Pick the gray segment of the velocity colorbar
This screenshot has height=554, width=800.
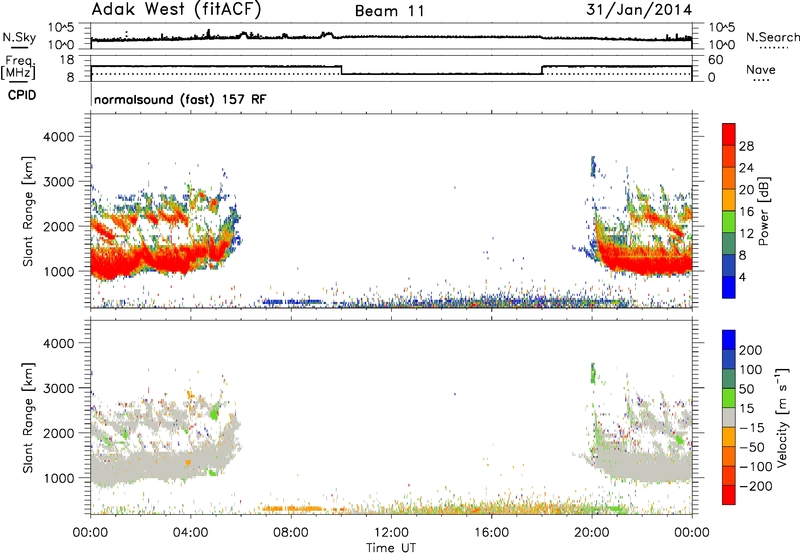coord(729,417)
